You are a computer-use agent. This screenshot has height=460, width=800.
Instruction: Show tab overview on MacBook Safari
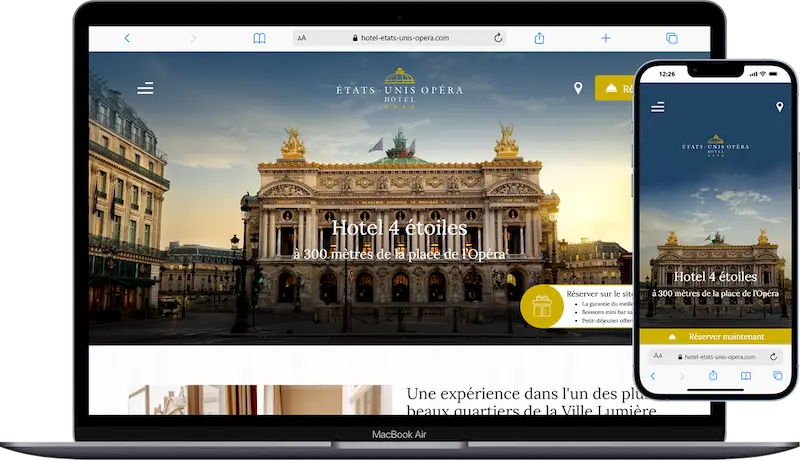coord(672,38)
